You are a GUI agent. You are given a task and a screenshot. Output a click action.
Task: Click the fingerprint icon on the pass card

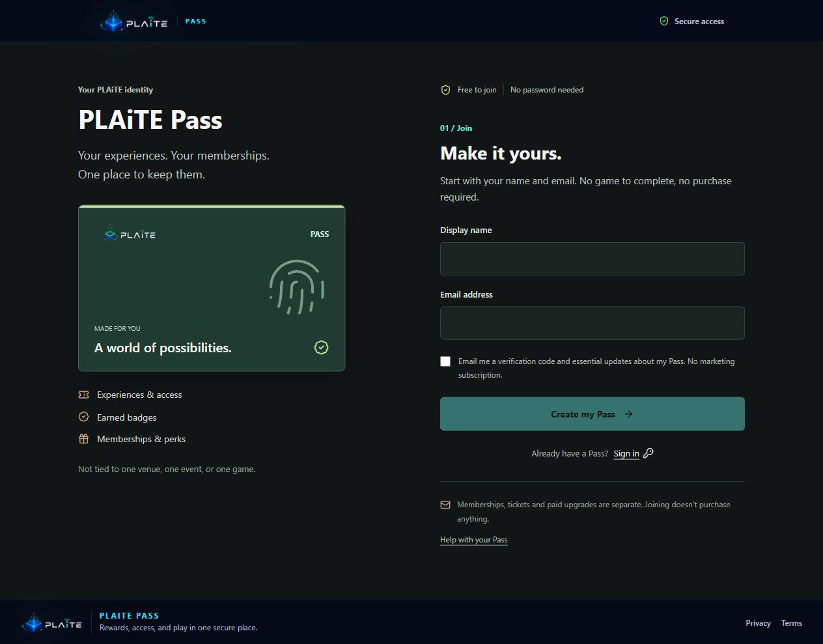[297, 287]
